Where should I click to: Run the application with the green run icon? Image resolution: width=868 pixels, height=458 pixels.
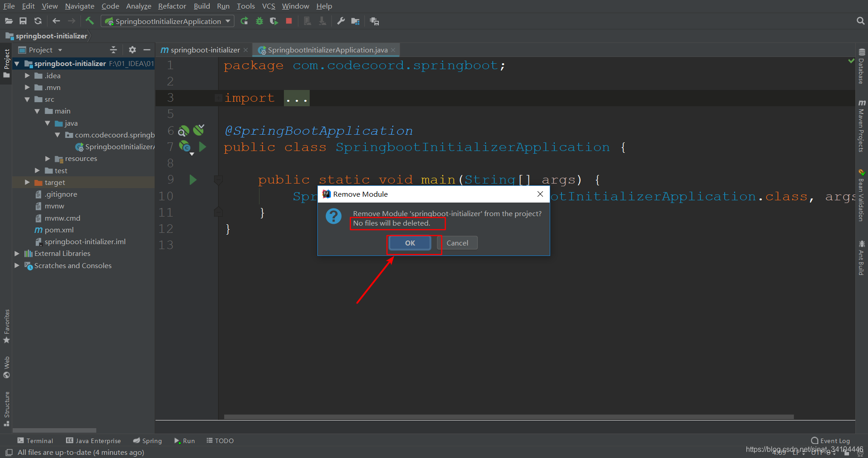tap(245, 21)
